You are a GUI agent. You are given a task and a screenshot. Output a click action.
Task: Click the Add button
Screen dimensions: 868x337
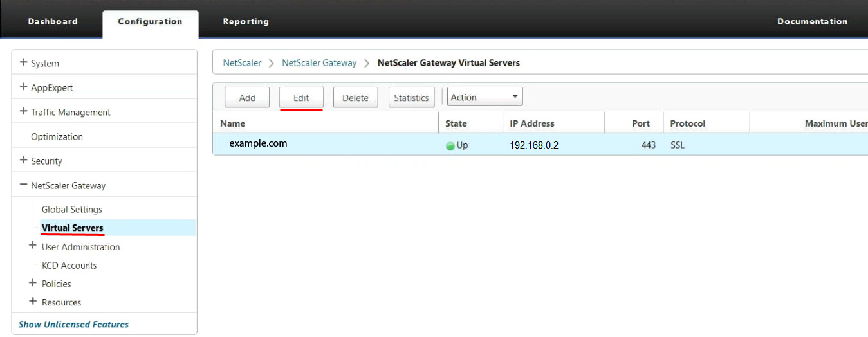point(247,98)
